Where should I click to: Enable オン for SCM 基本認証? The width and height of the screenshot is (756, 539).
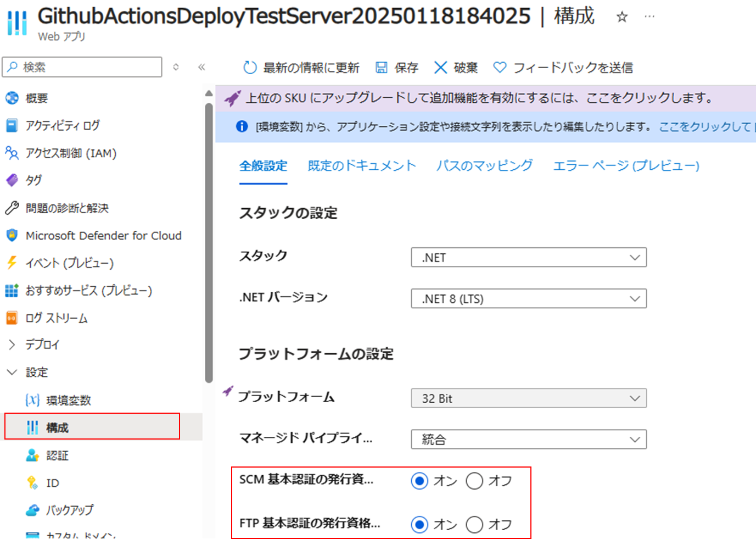[419, 481]
